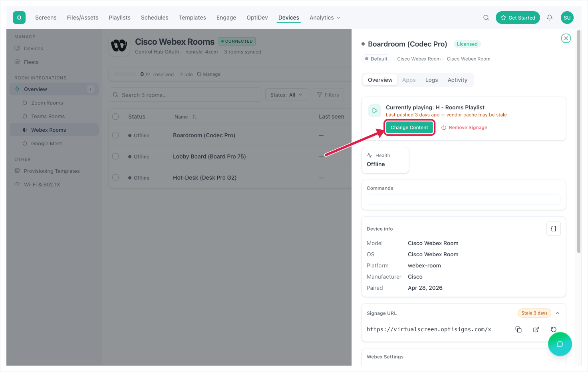Open Lobby Board (Board Pro 75) row
The height and width of the screenshot is (372, 588).
209,156
